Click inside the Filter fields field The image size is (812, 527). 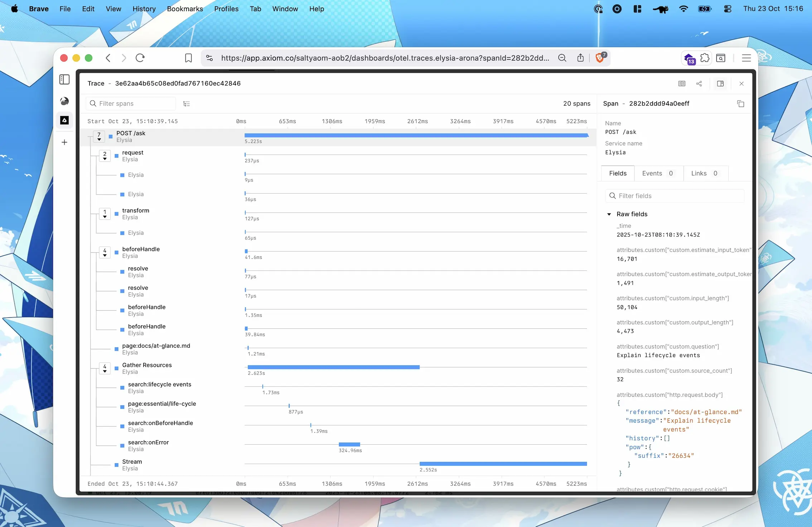pyautogui.click(x=675, y=196)
